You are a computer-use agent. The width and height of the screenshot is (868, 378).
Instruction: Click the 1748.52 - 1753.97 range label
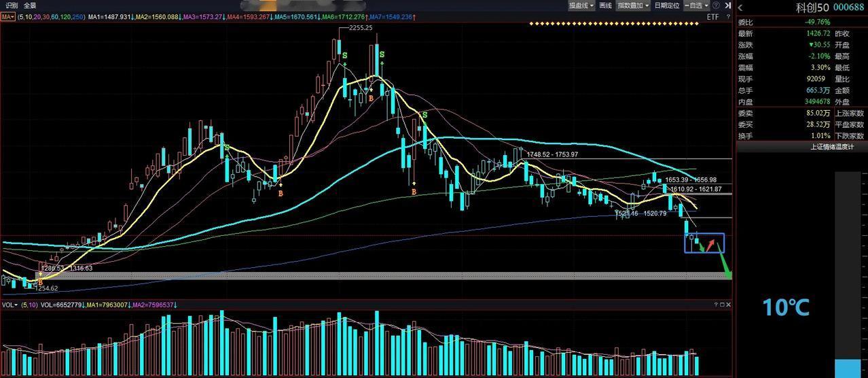[552, 154]
